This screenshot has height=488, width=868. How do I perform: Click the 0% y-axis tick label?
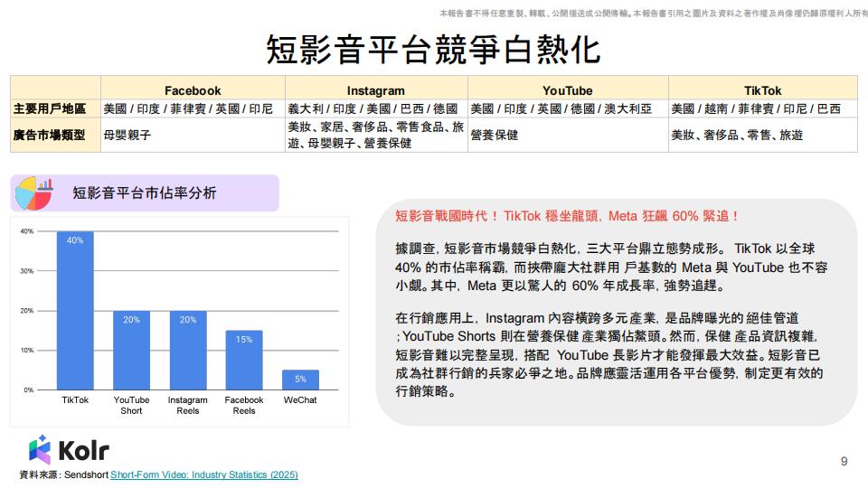[x=29, y=389]
